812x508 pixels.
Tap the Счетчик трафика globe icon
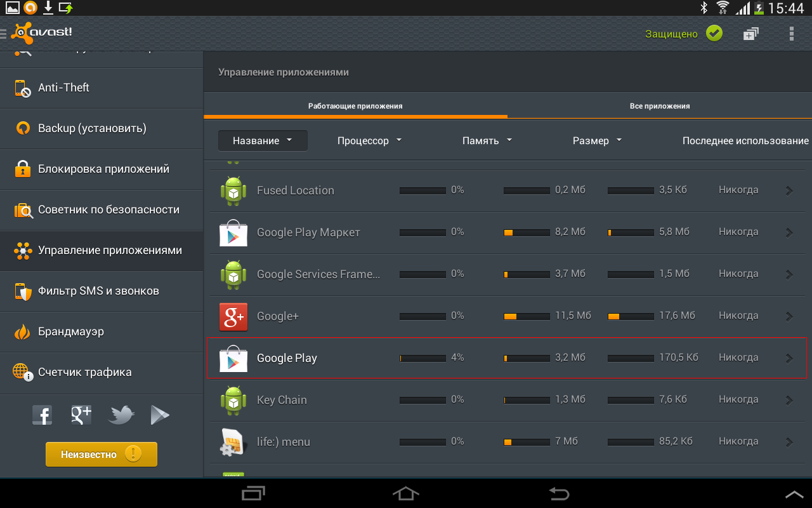pyautogui.click(x=22, y=372)
